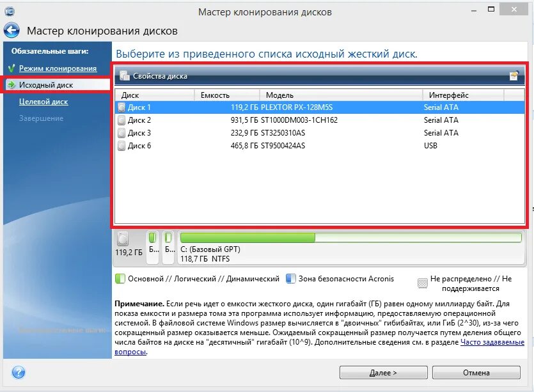
Task: Maximize the cloning wizard window
Action: coord(491,10)
